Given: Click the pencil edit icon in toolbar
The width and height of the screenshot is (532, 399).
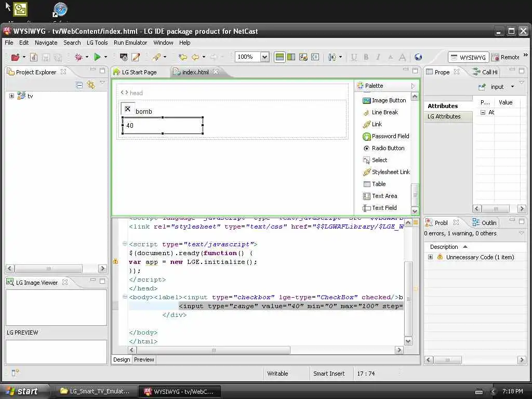Looking at the screenshot, I should [x=136, y=57].
